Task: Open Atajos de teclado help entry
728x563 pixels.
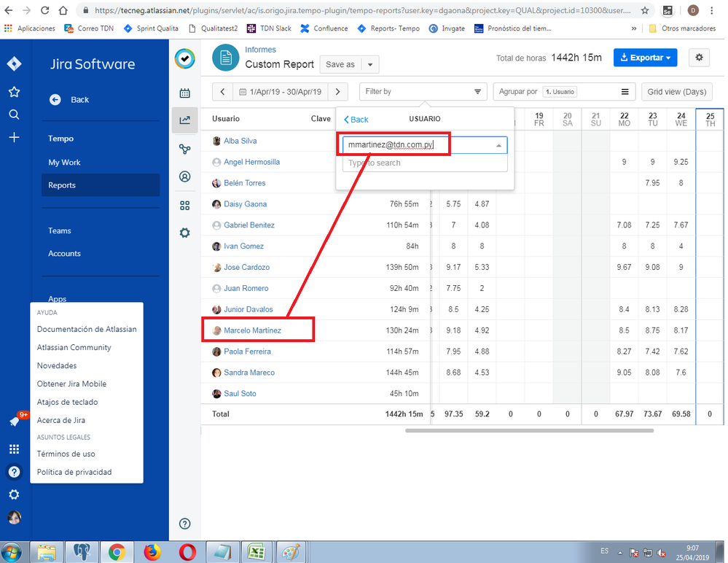Action: coord(67,402)
